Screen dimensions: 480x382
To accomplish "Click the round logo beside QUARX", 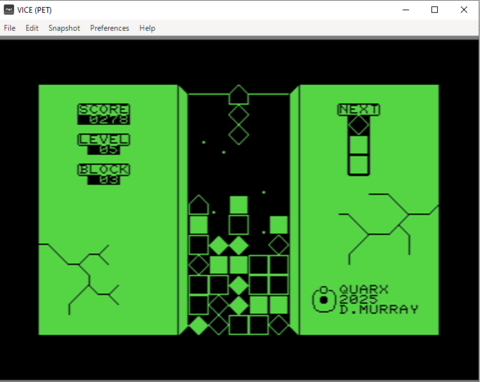I will (x=323, y=299).
